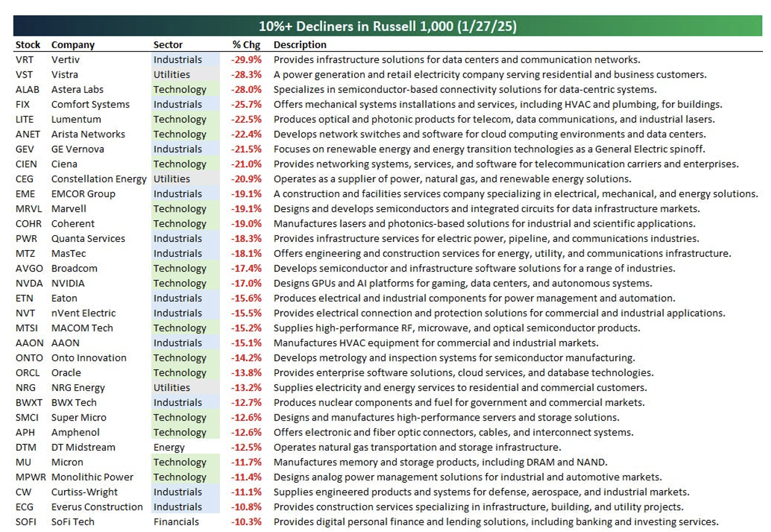
Task: Select the Micron description text
Action: [x=440, y=462]
